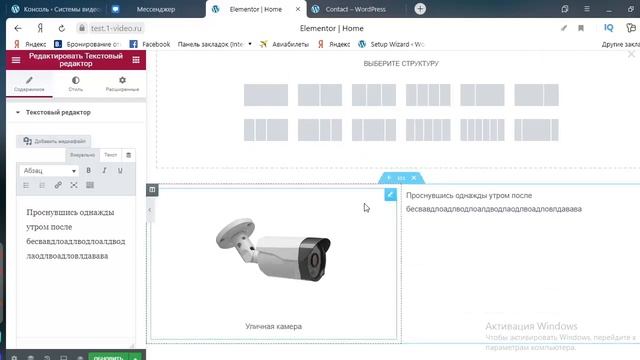Switch to the Contact – WordPress tab

355,9
